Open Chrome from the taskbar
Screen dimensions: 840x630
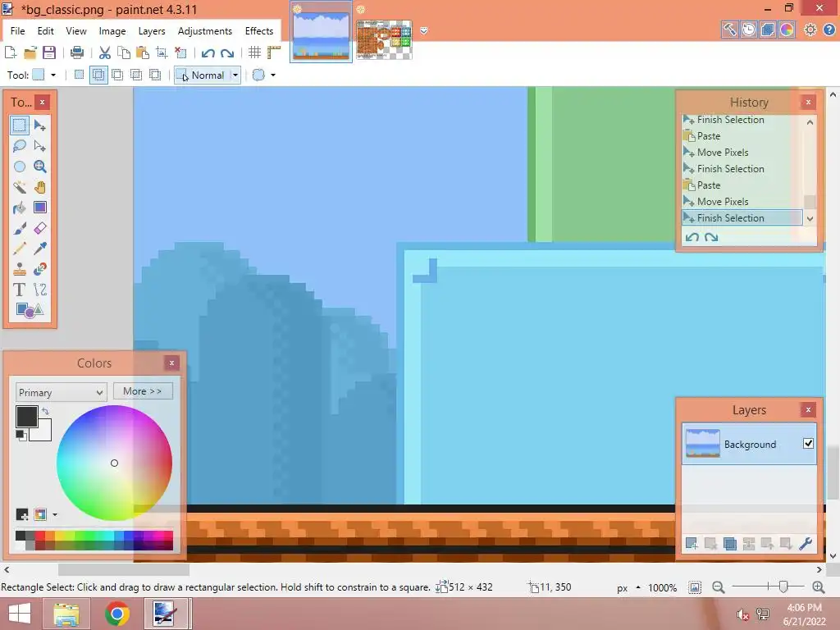116,614
